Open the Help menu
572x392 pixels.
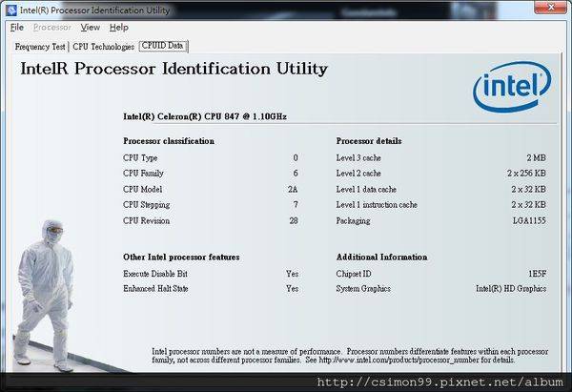(x=119, y=28)
